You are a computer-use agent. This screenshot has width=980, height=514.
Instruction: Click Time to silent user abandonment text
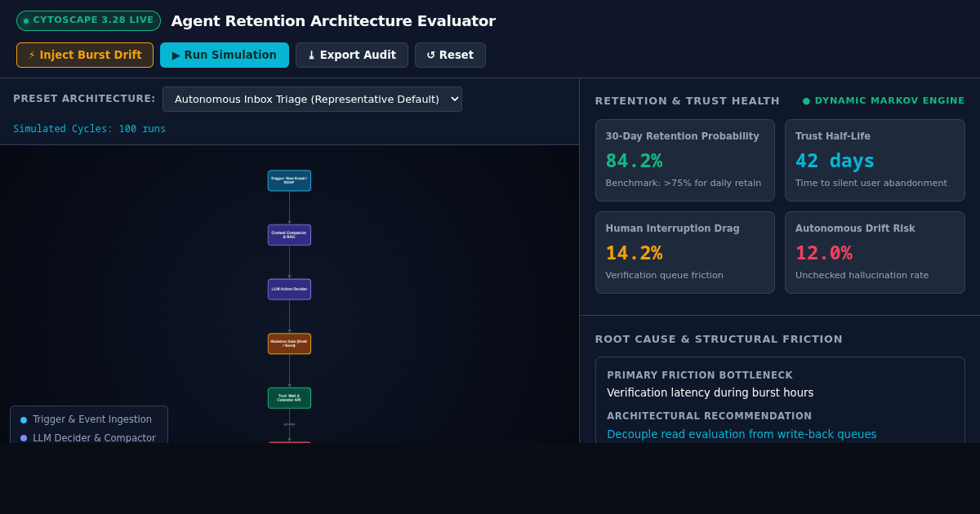[x=871, y=184]
